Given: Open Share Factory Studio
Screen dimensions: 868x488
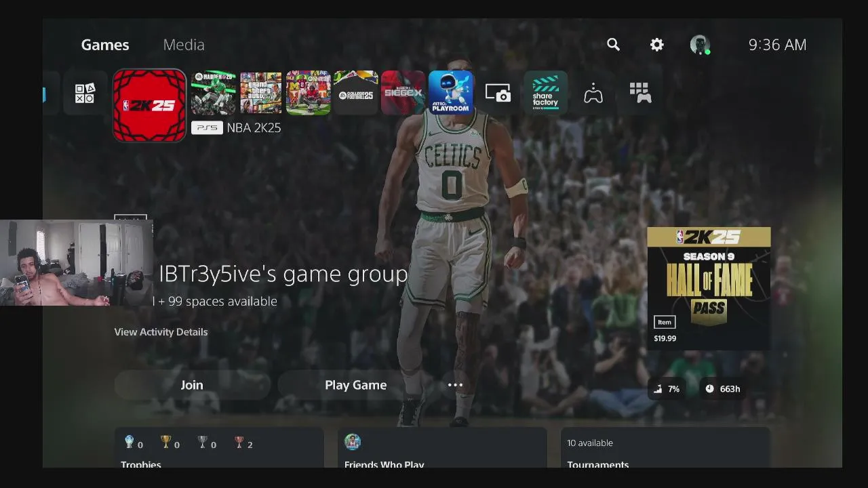Looking at the screenshot, I should [x=546, y=93].
